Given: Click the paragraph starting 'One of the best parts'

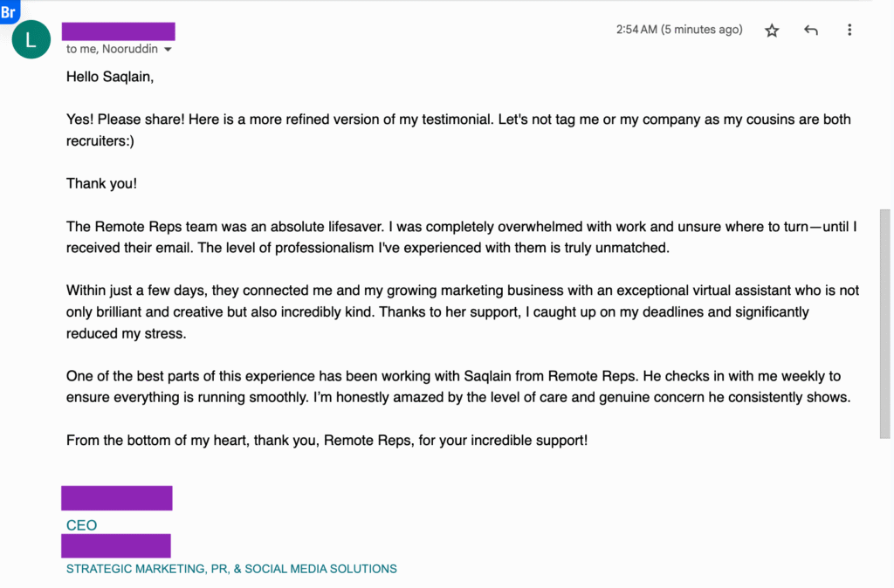Looking at the screenshot, I should click(458, 386).
